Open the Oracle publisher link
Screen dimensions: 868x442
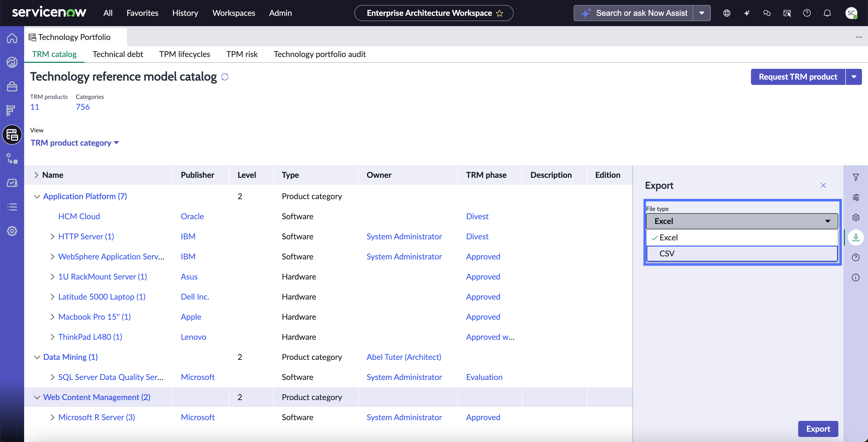coord(192,217)
